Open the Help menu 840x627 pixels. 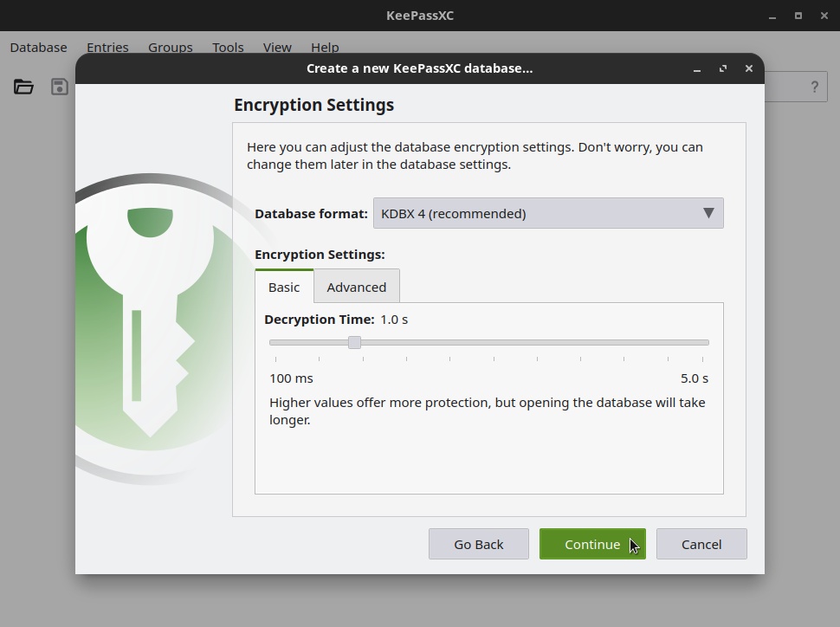[325, 47]
